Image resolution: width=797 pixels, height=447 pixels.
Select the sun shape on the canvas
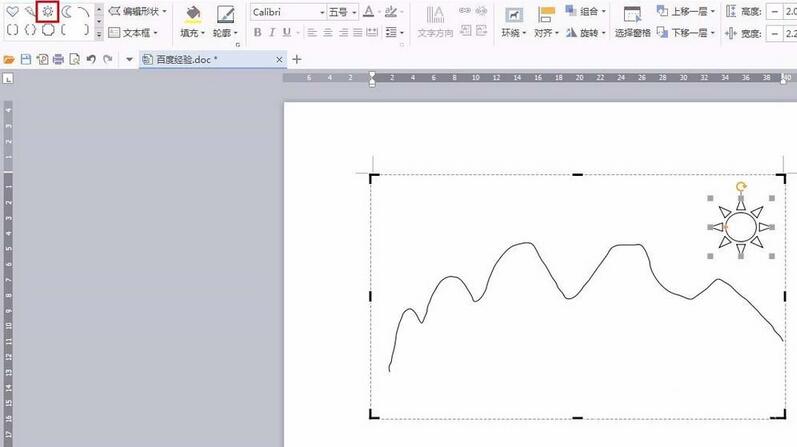point(741,227)
